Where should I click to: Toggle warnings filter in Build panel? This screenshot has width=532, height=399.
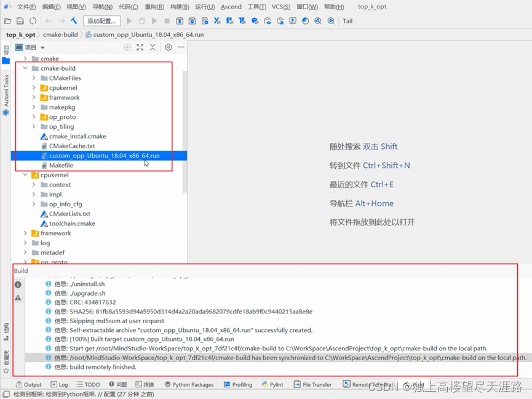(x=18, y=297)
